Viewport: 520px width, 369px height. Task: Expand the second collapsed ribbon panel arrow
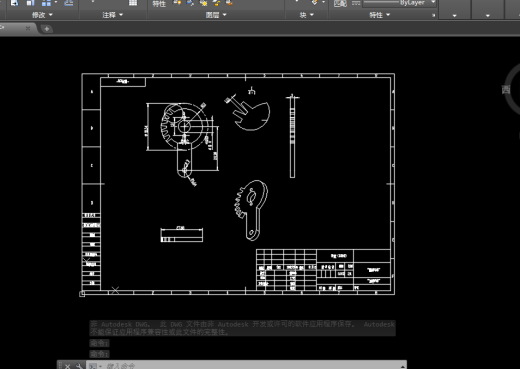tap(488, 16)
